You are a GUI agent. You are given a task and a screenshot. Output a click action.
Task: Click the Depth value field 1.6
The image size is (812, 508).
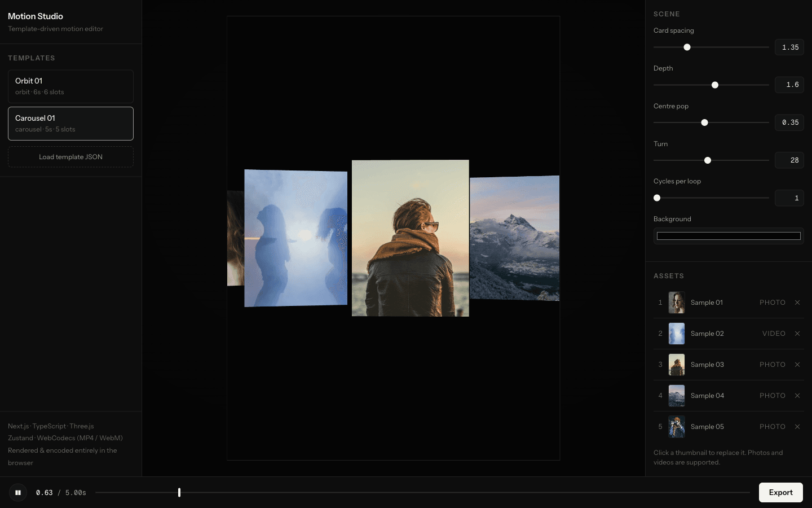pyautogui.click(x=789, y=85)
